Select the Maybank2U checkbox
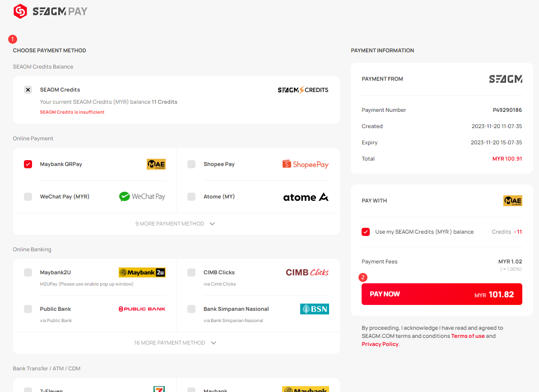This screenshot has height=392, width=539. click(28, 272)
